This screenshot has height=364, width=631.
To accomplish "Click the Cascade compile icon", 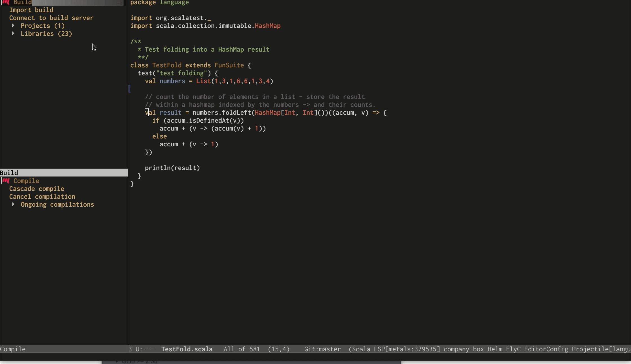I will point(36,189).
